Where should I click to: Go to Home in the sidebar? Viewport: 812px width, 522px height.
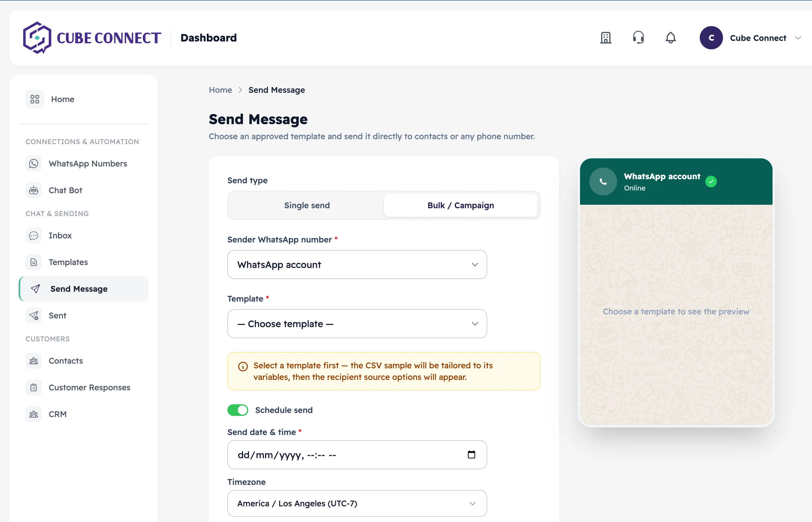[83, 99]
